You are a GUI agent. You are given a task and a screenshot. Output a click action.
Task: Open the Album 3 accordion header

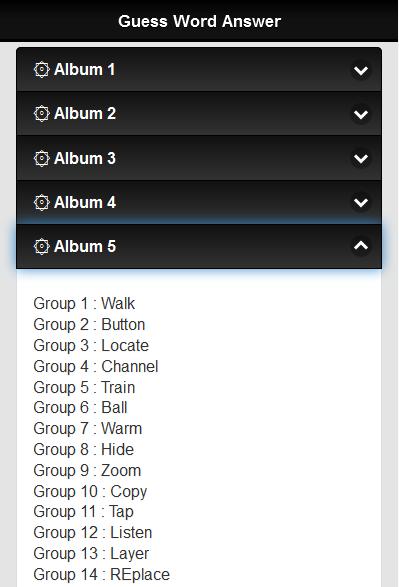199,158
